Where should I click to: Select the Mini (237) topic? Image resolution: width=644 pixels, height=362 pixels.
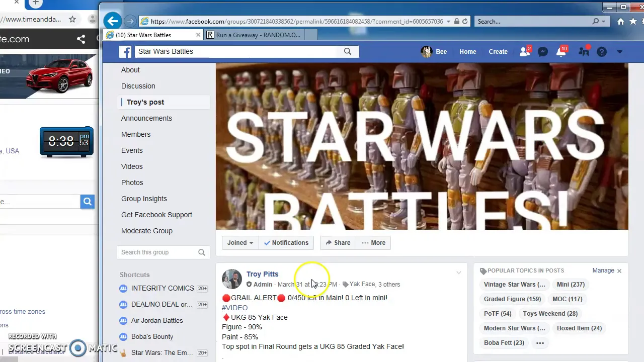click(571, 285)
